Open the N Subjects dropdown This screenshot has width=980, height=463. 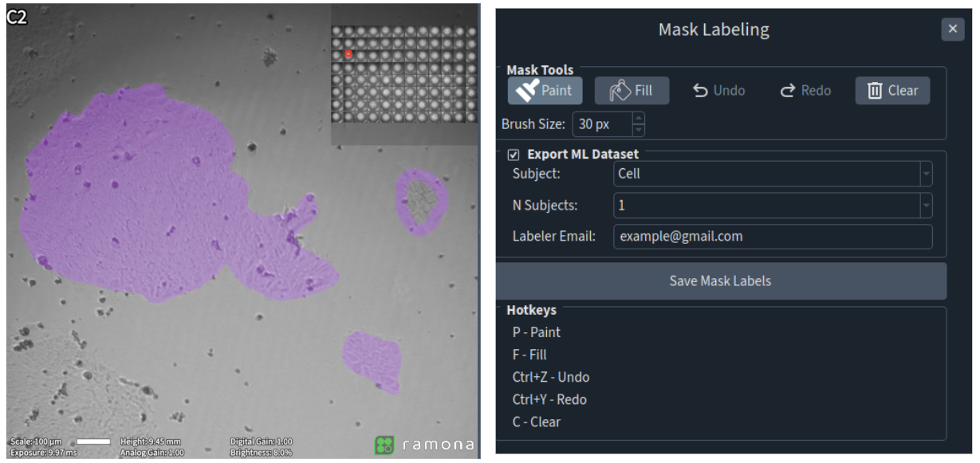[773, 206]
